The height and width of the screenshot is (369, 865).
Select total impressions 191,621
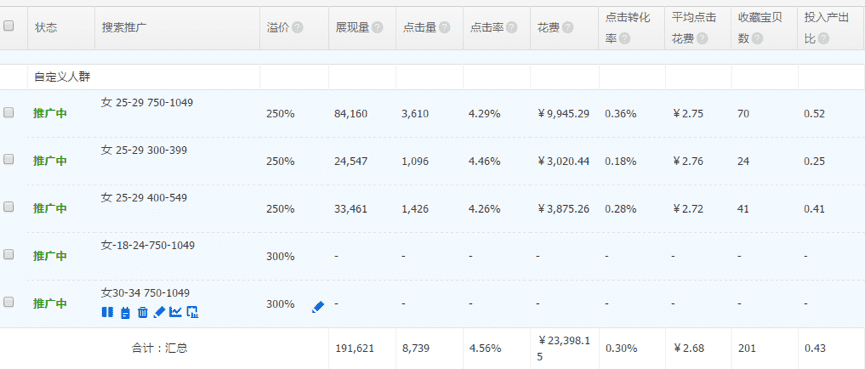click(354, 349)
